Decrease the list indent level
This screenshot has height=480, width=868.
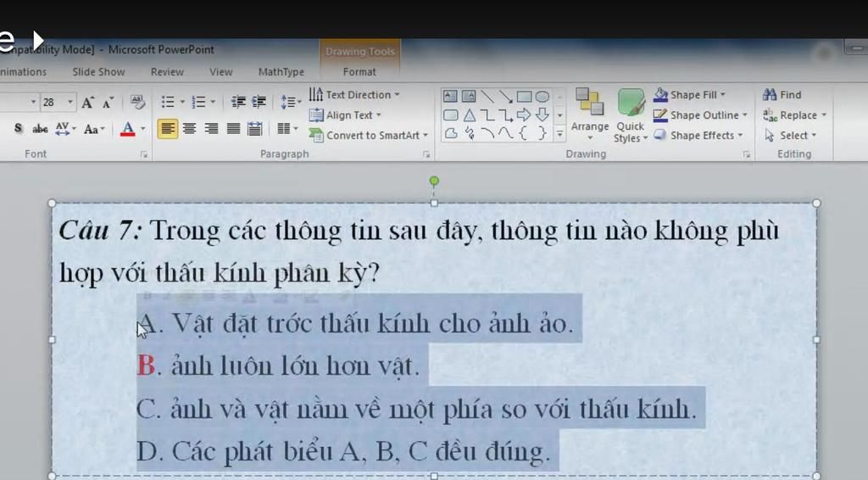(238, 102)
